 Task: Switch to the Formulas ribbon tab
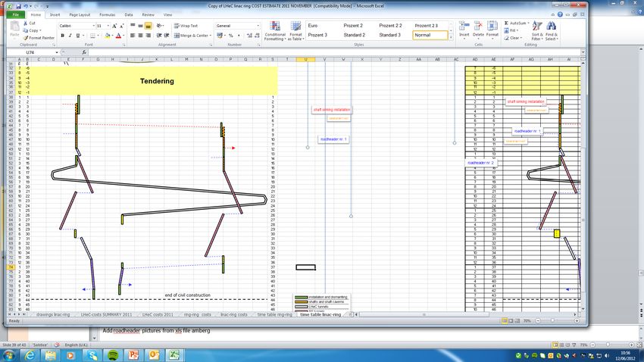click(x=107, y=15)
